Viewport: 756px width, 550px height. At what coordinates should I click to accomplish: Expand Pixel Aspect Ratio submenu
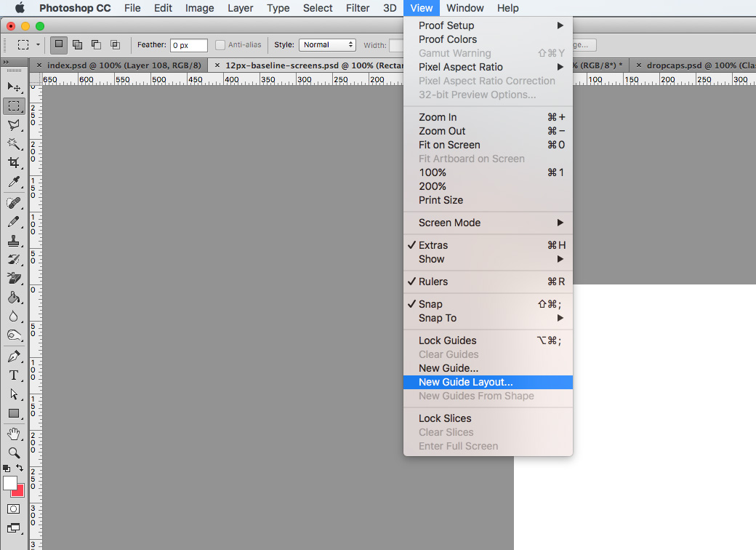coord(488,67)
